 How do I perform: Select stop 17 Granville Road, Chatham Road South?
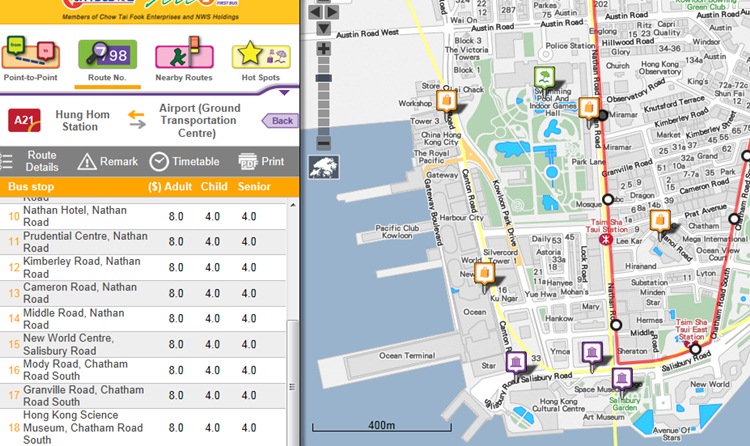tap(143, 396)
